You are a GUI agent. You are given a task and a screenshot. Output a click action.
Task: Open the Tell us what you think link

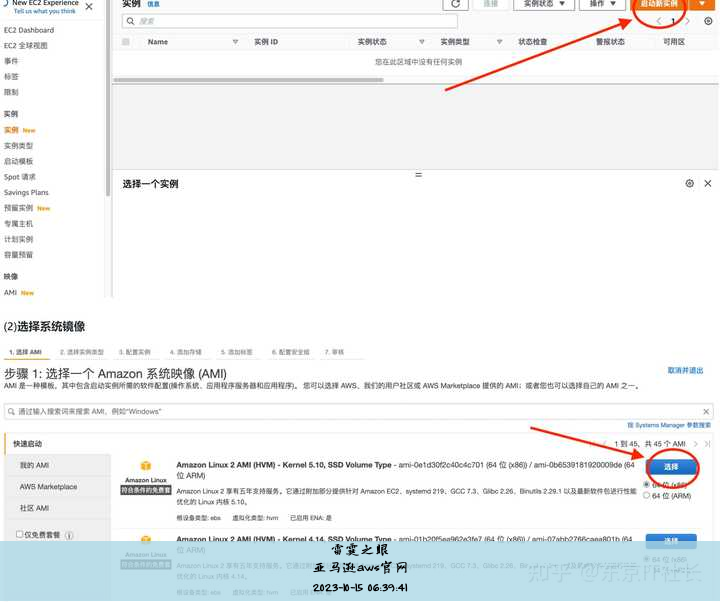(45, 11)
